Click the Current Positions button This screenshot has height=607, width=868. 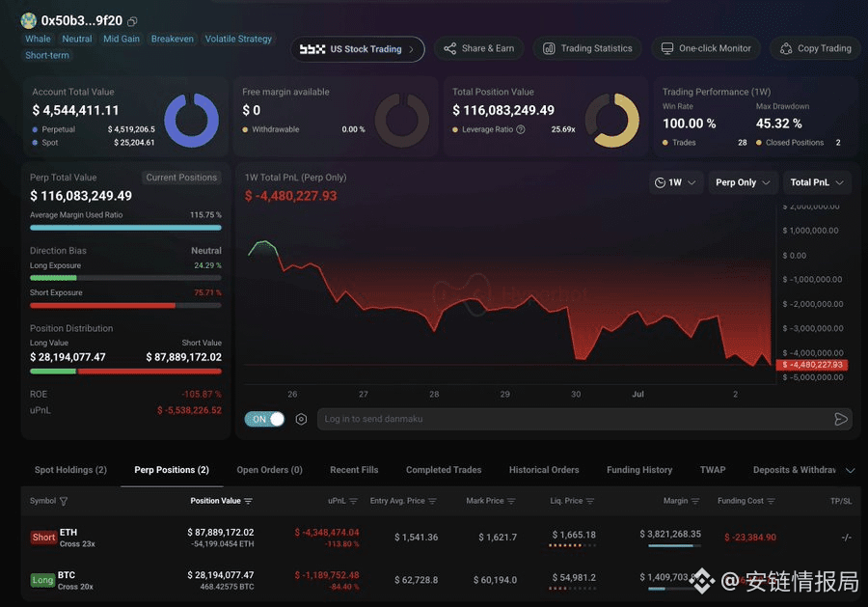coord(181,178)
